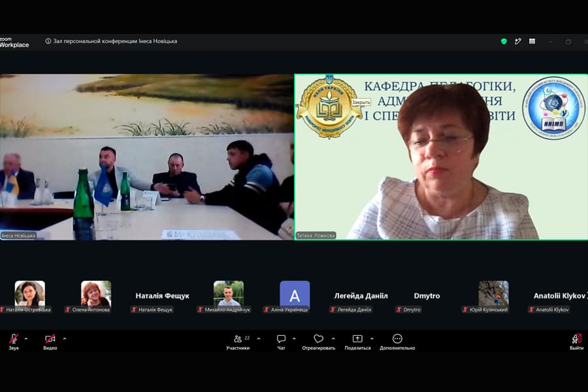Open the Дополнительно more options menu
Viewport: 588px width, 392px height.
(x=397, y=342)
